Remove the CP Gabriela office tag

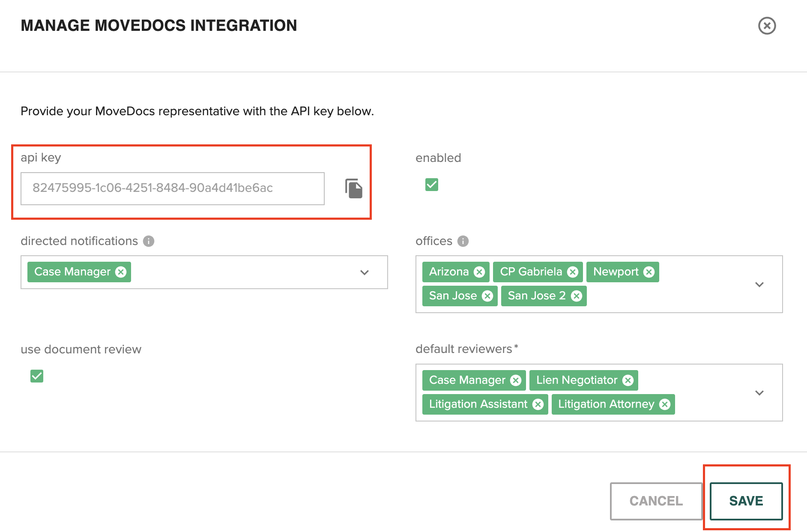coord(573,272)
